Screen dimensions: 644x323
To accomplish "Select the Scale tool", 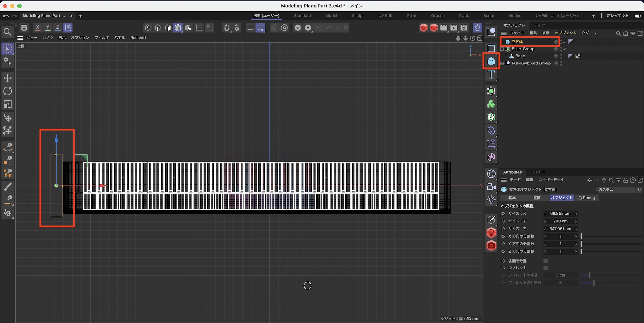I will pyautogui.click(x=7, y=104).
